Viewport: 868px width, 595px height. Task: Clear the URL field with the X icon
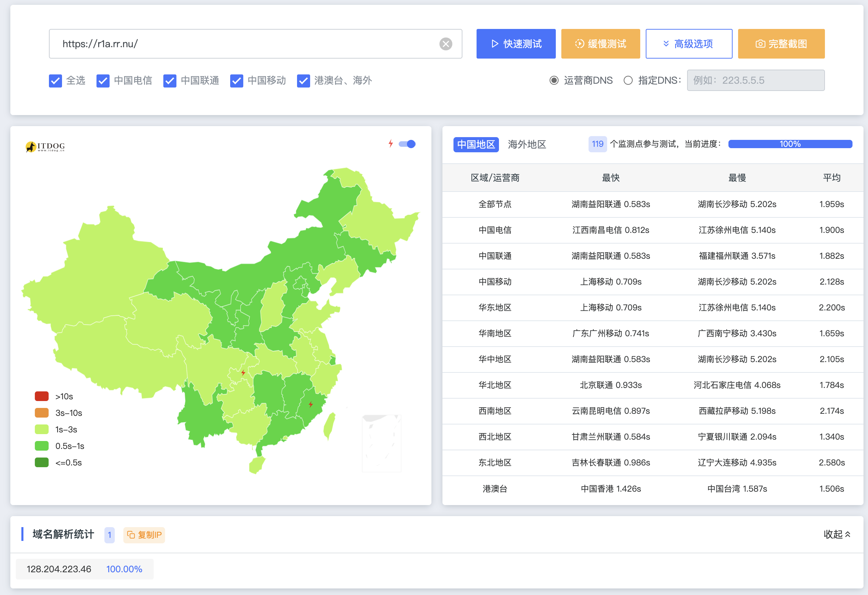tap(446, 44)
